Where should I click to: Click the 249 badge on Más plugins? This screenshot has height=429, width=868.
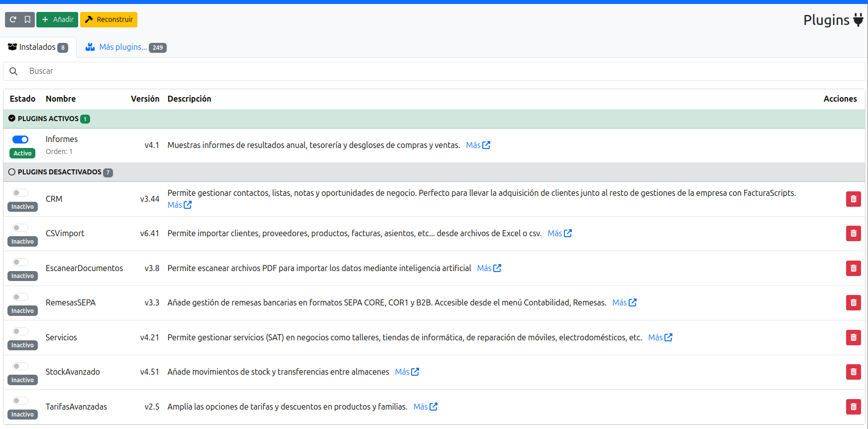(158, 48)
